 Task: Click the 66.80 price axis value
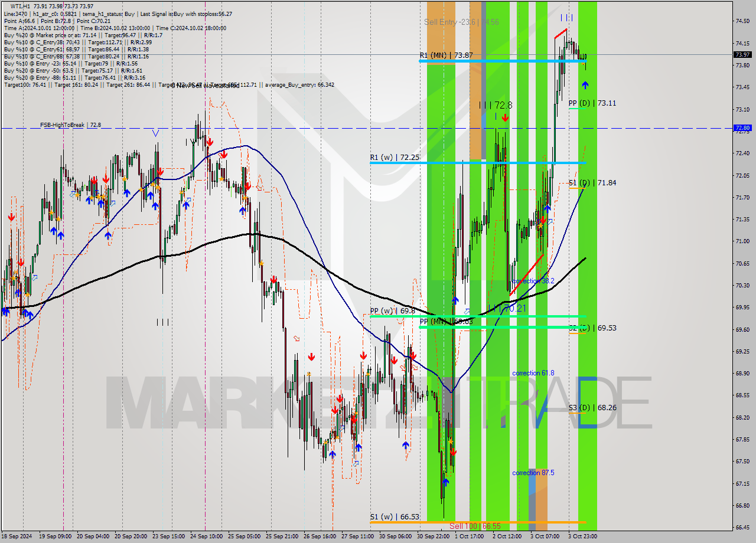pos(742,506)
